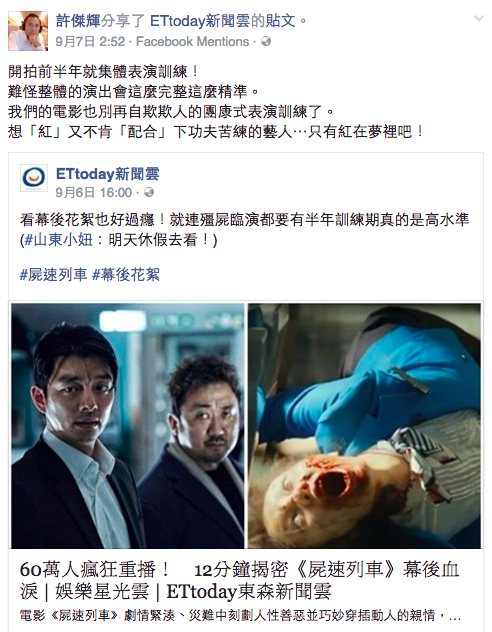Click the shared post text about 殭屍臨演
The height and width of the screenshot is (632, 492).
[244, 230]
